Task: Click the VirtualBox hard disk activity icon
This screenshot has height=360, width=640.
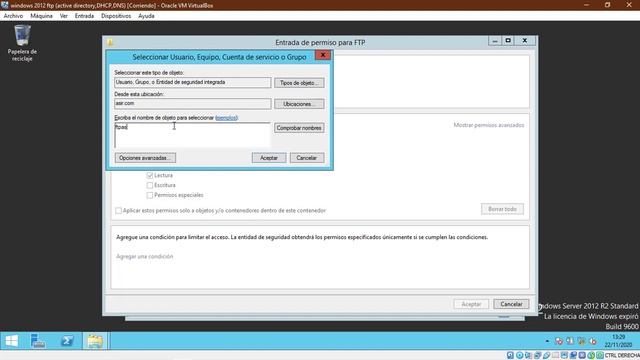Action: click(510, 356)
